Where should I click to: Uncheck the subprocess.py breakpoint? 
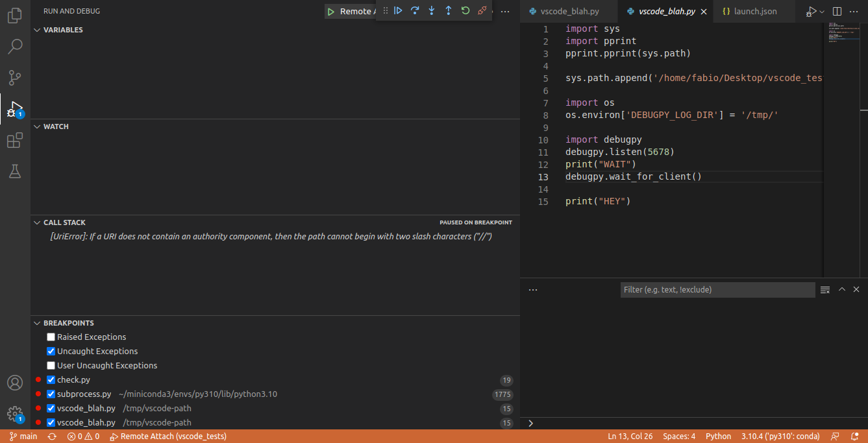(x=51, y=394)
